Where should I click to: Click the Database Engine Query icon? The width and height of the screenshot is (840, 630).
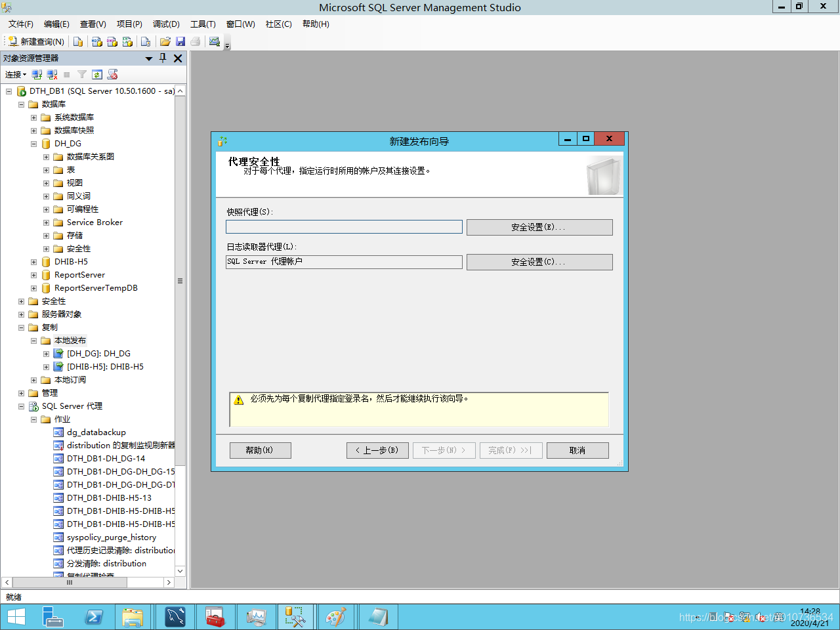click(78, 41)
